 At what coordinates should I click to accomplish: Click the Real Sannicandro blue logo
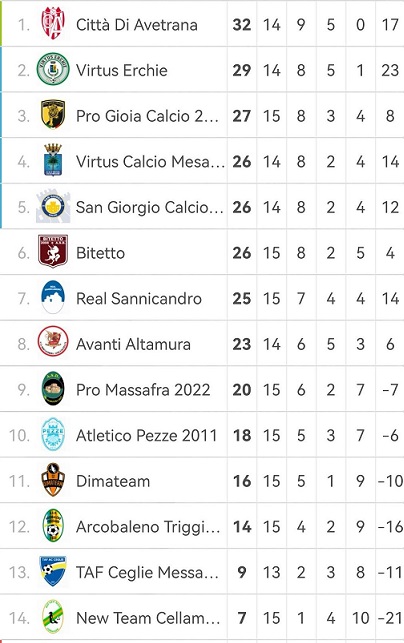[x=53, y=298]
